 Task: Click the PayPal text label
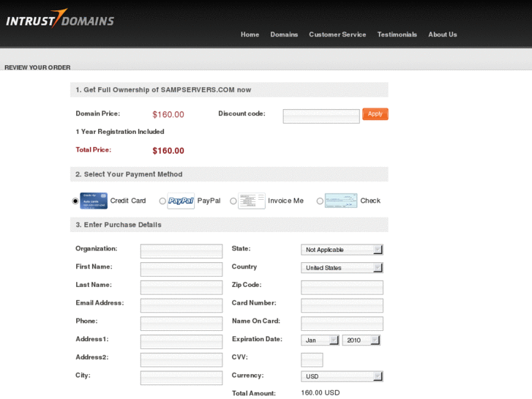[209, 201]
